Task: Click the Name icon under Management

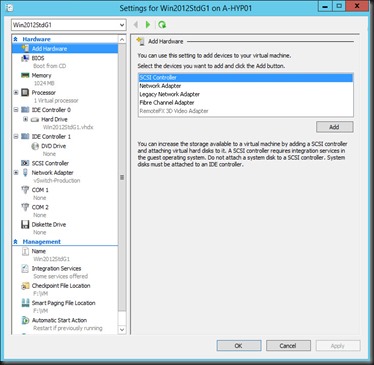Action: pyautogui.click(x=25, y=251)
